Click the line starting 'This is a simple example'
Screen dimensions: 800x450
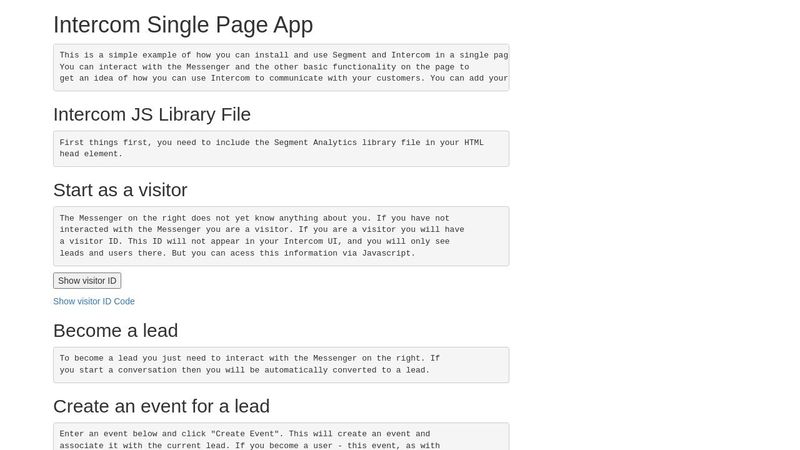[283, 55]
